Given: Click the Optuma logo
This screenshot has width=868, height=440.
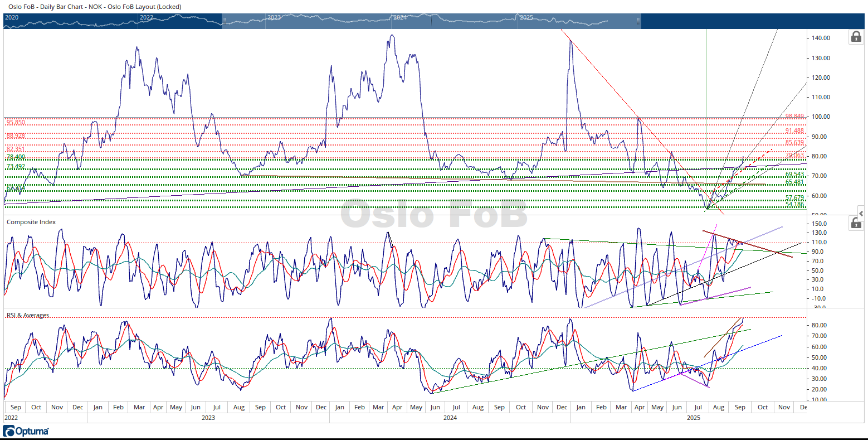Looking at the screenshot, I should pos(26,431).
